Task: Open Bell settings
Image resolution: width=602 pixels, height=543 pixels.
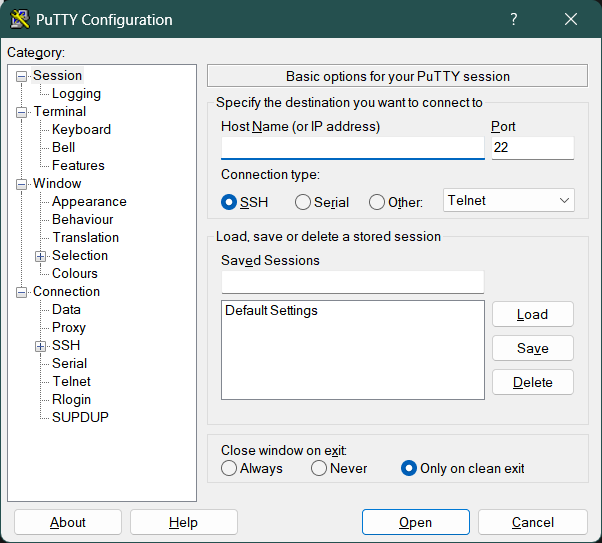Action: (63, 147)
